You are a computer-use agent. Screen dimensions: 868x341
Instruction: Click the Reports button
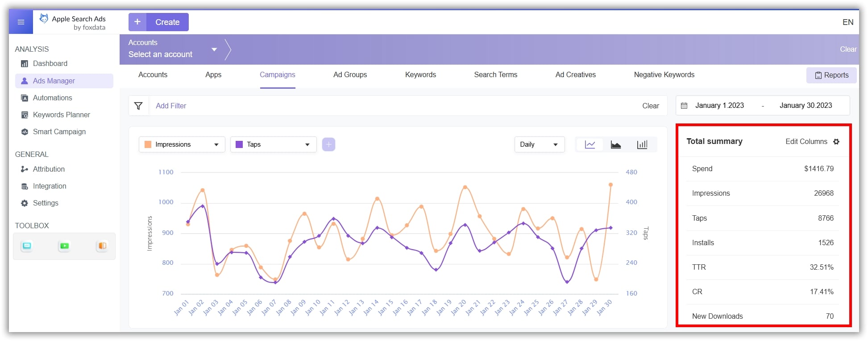(x=831, y=75)
